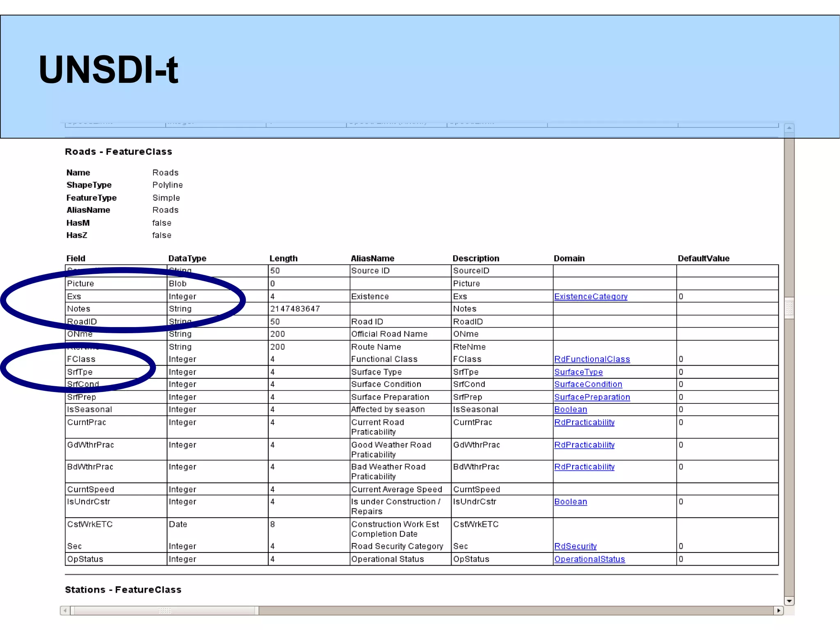Viewport: 840px width, 630px height.
Task: Click the 'Domain' column header
Action: pos(569,259)
